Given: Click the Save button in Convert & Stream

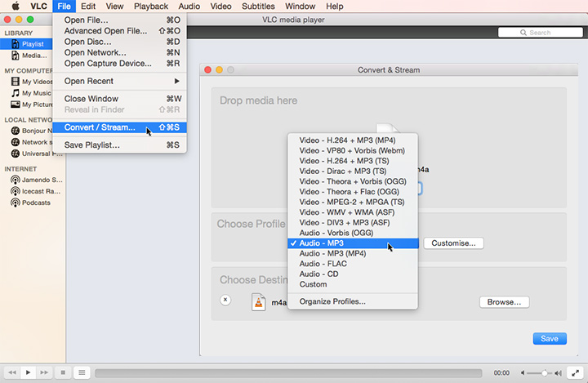Looking at the screenshot, I should coord(550,339).
